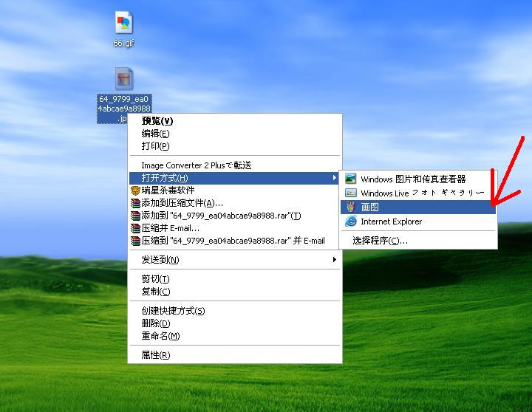Click the 64_9799_ea04abcae9a8988.jpg file name label
This screenshot has height=412, width=532.
[124, 109]
